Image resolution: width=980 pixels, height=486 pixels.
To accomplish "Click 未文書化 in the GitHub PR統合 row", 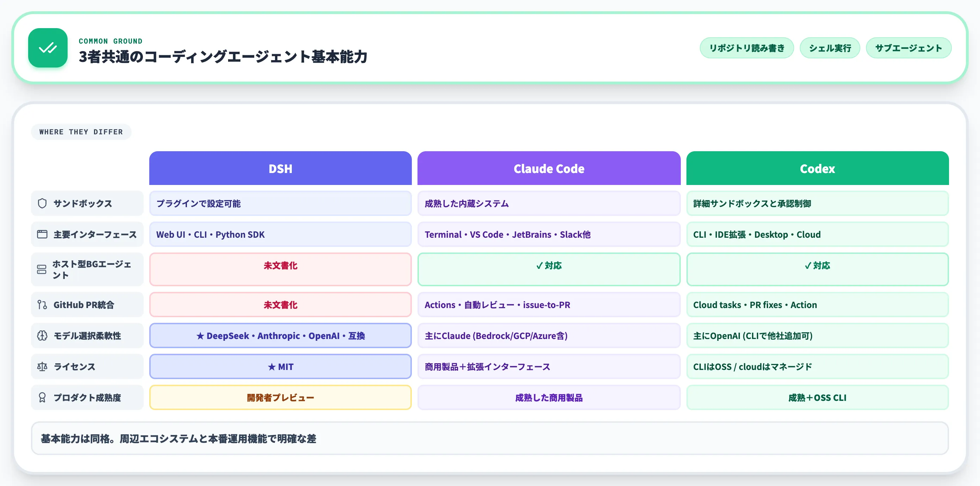I will (x=281, y=305).
